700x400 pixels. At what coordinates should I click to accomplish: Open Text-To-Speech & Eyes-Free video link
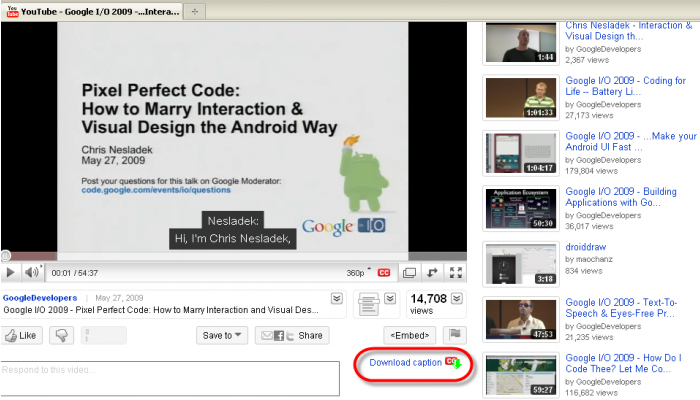coord(621,308)
